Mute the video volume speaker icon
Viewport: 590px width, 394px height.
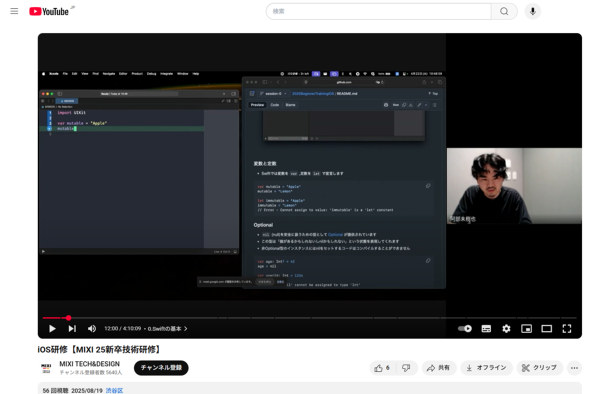point(91,329)
